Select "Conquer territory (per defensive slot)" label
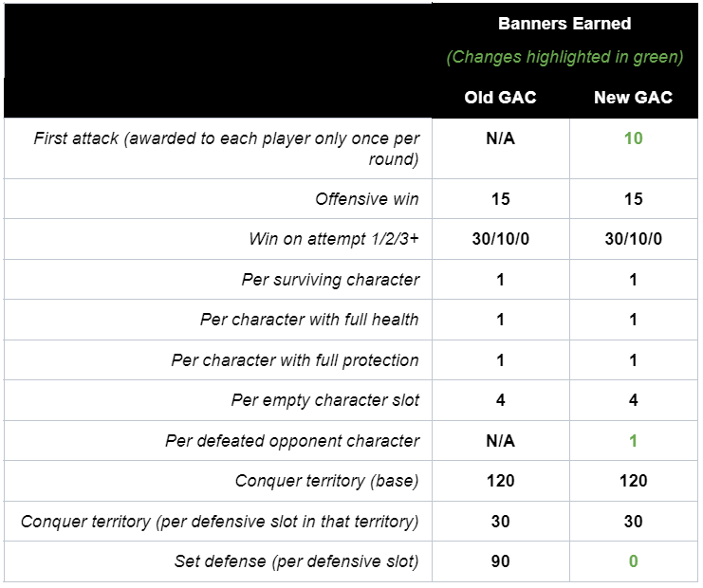 (220, 521)
